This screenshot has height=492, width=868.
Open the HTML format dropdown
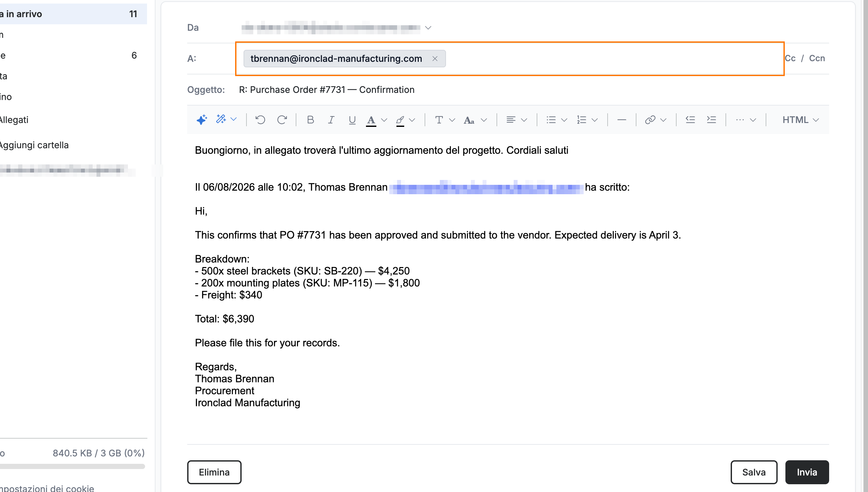[x=800, y=120]
